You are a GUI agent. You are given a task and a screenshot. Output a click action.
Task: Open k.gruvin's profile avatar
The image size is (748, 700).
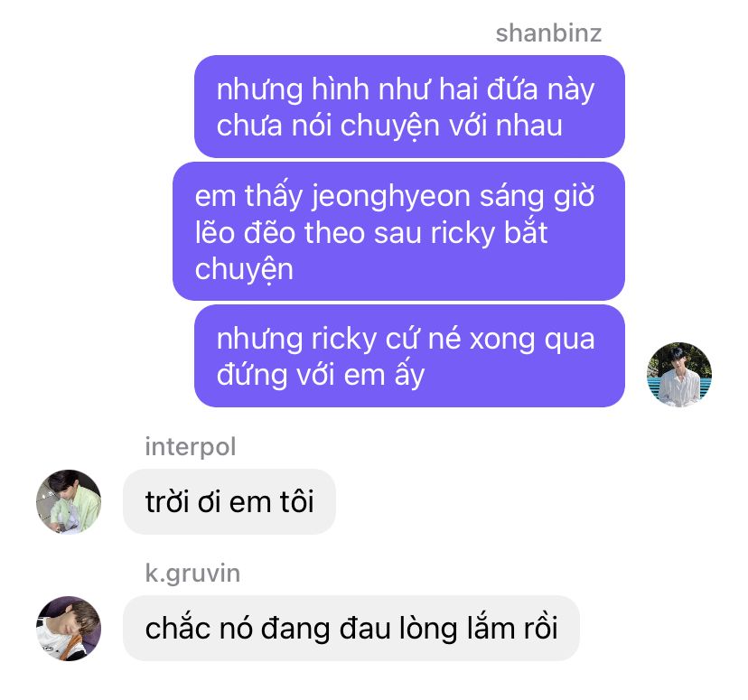69,628
